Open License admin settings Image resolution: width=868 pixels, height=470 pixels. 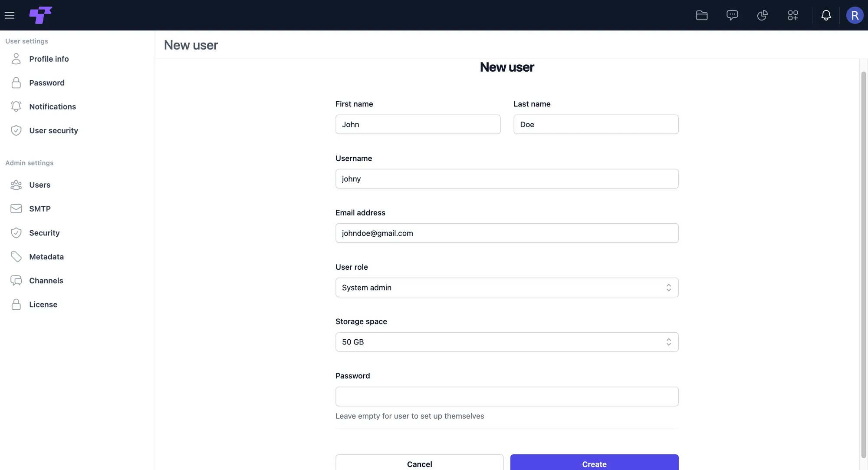[43, 305]
